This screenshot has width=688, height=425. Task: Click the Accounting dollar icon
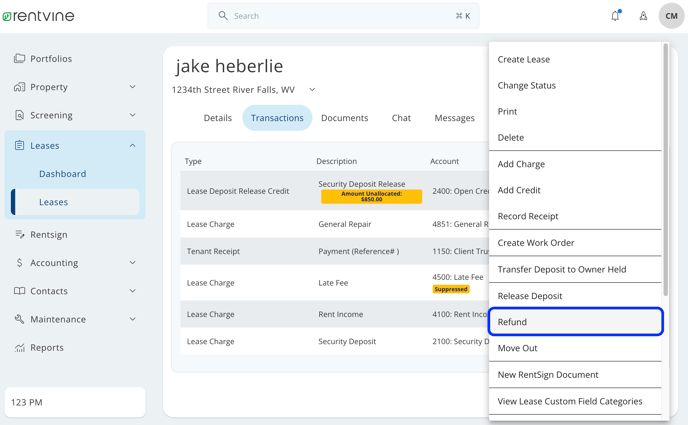click(x=19, y=263)
